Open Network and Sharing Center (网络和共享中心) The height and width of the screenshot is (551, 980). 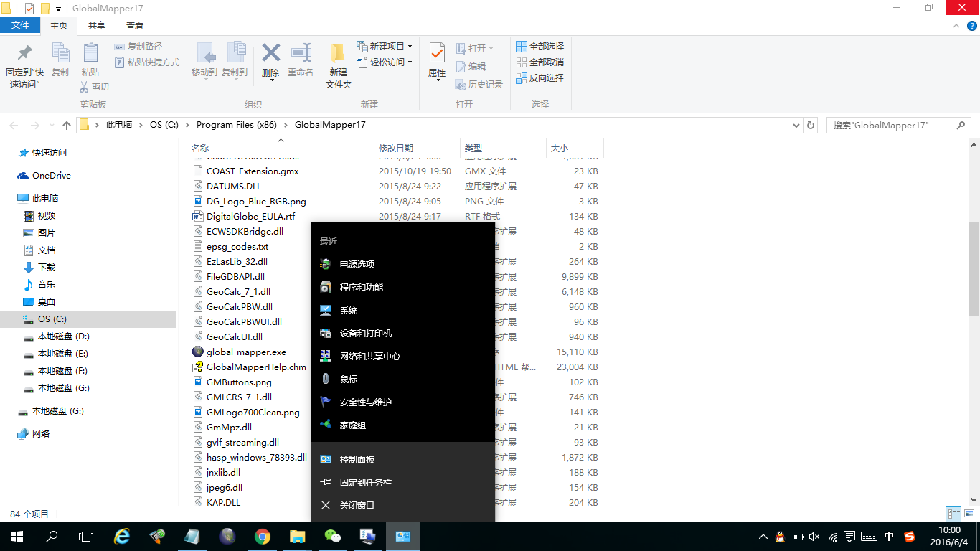click(x=403, y=356)
